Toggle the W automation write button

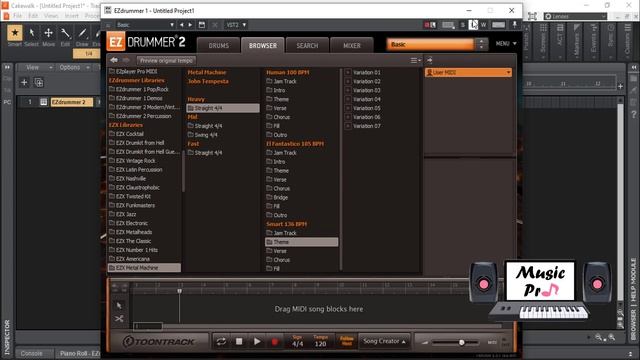tap(483, 25)
